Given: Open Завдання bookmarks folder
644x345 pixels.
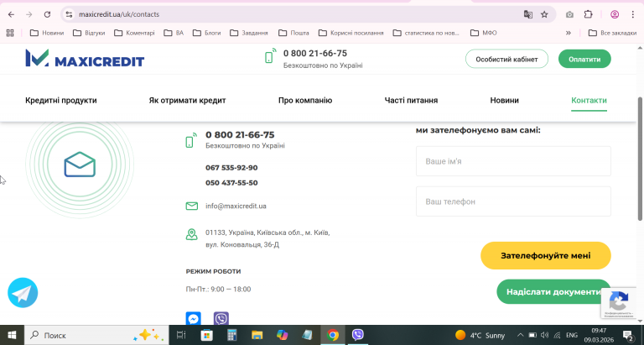Looking at the screenshot, I should coord(249,33).
